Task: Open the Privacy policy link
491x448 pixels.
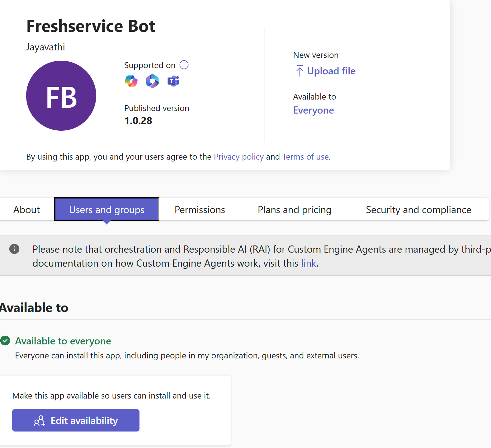Action: pyautogui.click(x=238, y=157)
